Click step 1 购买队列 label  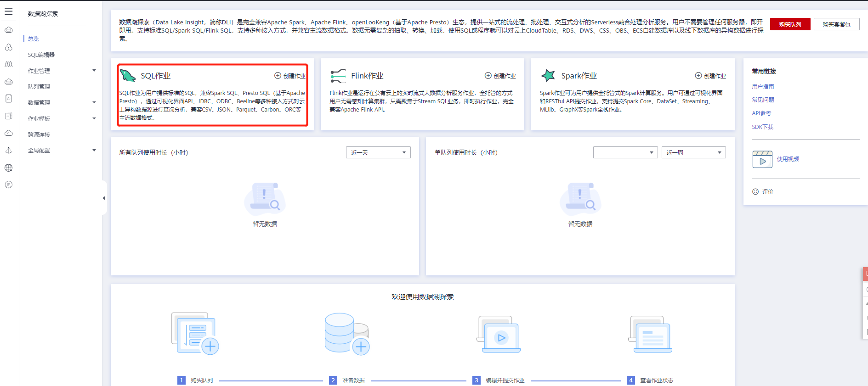point(202,380)
